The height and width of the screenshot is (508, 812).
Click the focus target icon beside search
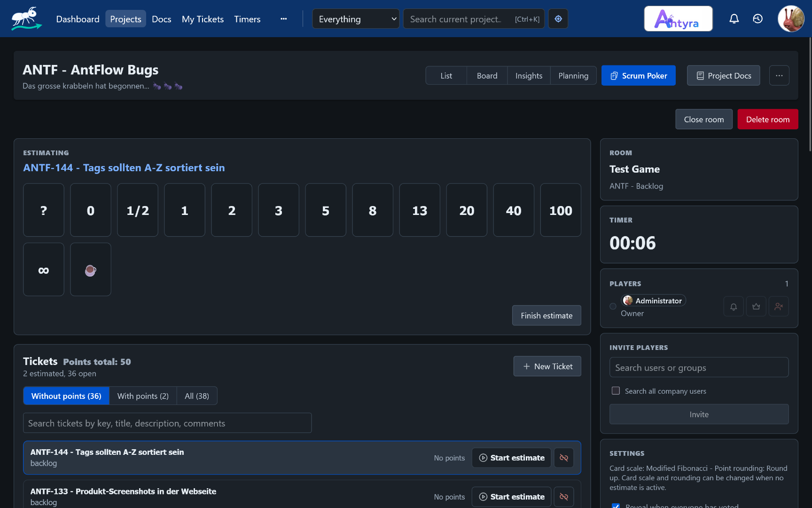point(558,19)
